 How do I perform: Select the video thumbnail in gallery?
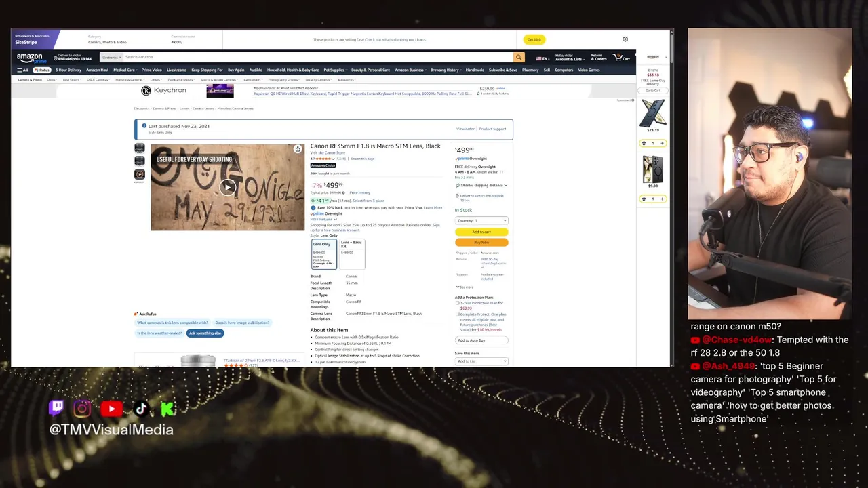tap(139, 174)
